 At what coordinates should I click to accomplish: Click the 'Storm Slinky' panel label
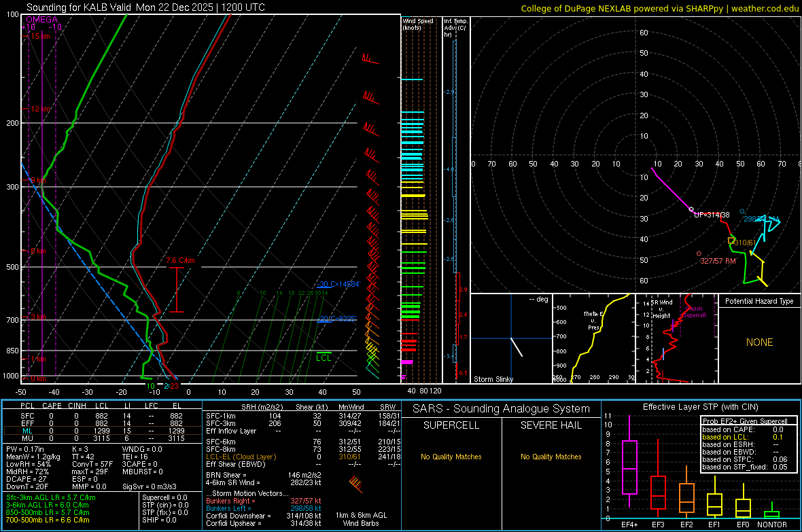493,379
